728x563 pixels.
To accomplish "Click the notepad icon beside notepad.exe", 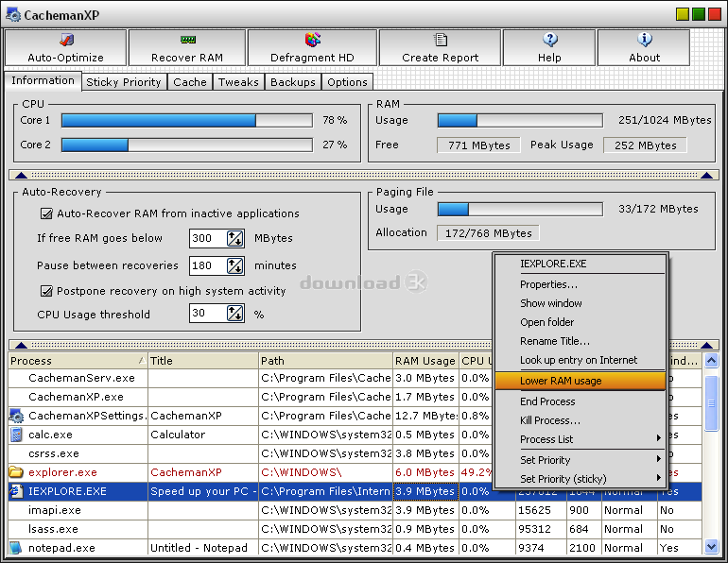I will click(x=16, y=548).
